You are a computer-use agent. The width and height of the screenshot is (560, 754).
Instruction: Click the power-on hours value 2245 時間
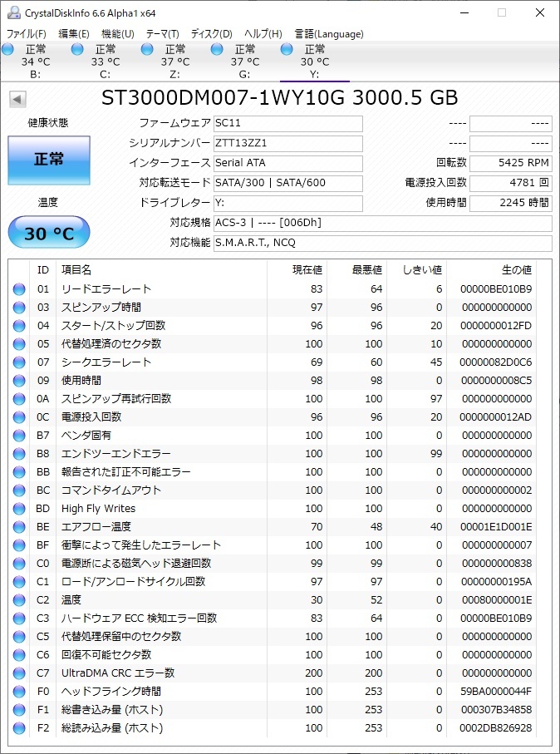click(510, 203)
